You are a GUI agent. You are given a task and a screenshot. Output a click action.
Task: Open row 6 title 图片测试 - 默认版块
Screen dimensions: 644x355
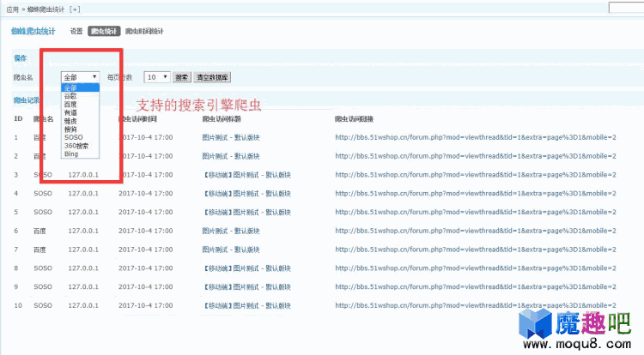[231, 231]
